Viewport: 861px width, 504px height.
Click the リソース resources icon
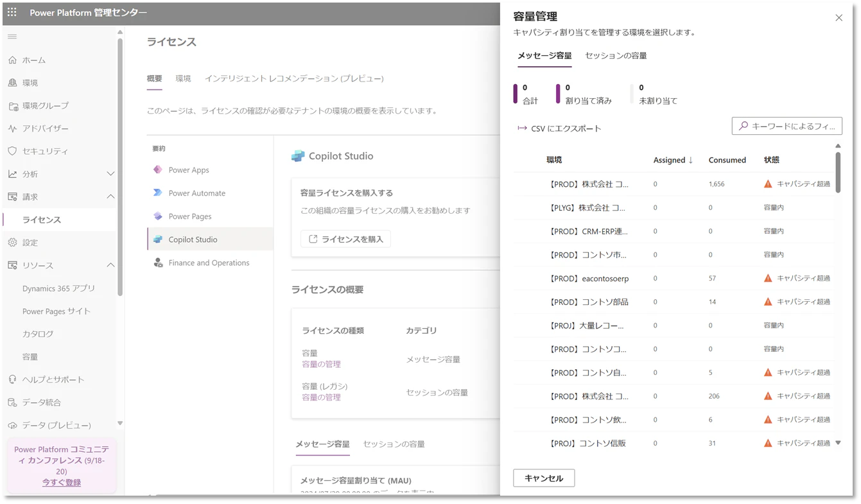point(12,265)
